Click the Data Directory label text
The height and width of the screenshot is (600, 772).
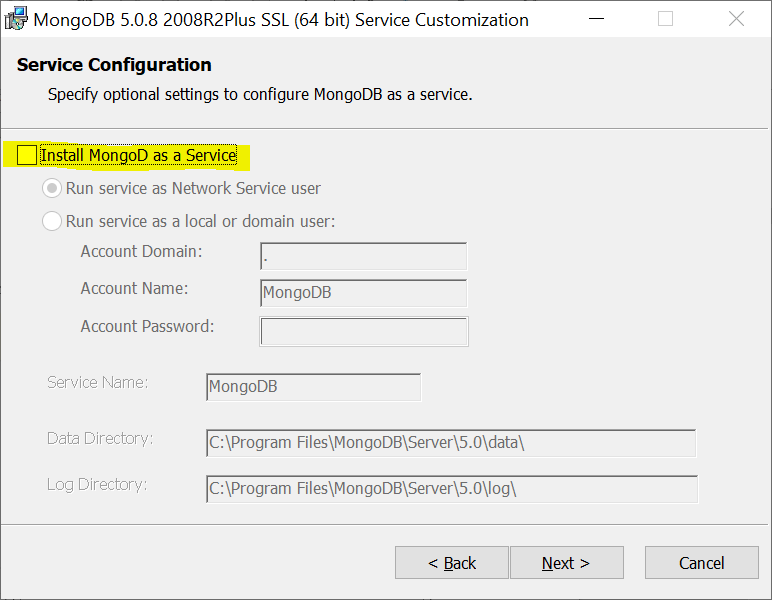tap(100, 438)
